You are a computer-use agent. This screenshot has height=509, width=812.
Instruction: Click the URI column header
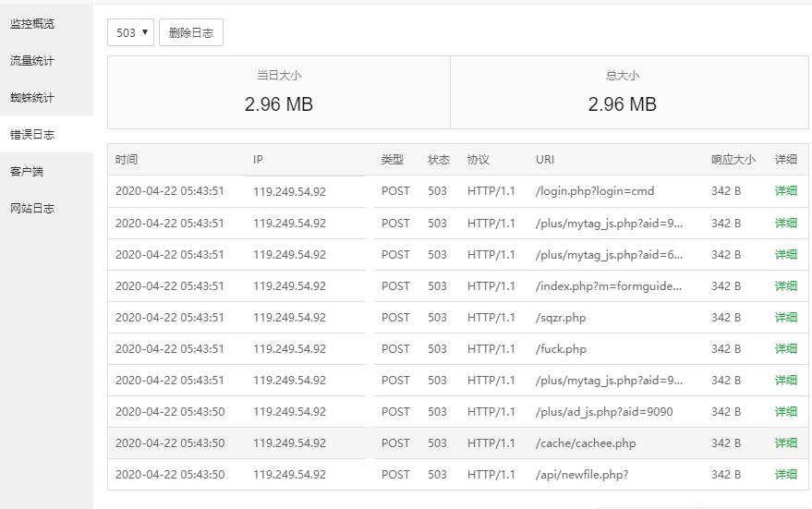[545, 160]
